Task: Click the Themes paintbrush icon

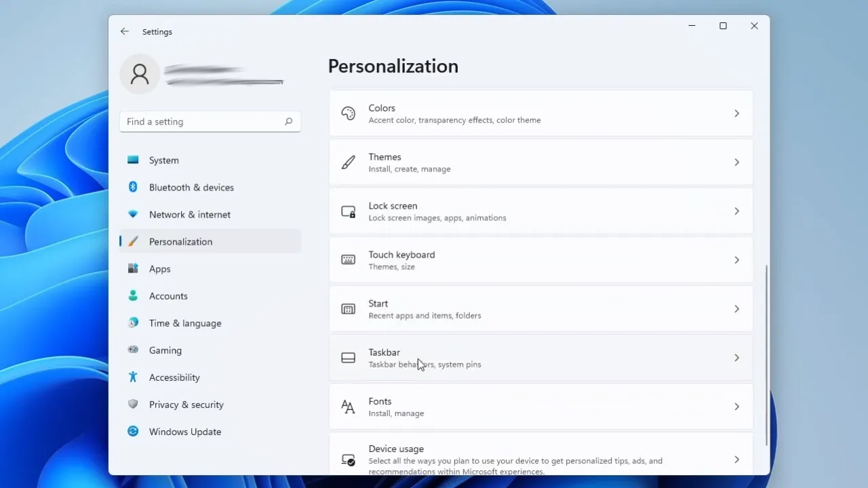Action: 348,162
